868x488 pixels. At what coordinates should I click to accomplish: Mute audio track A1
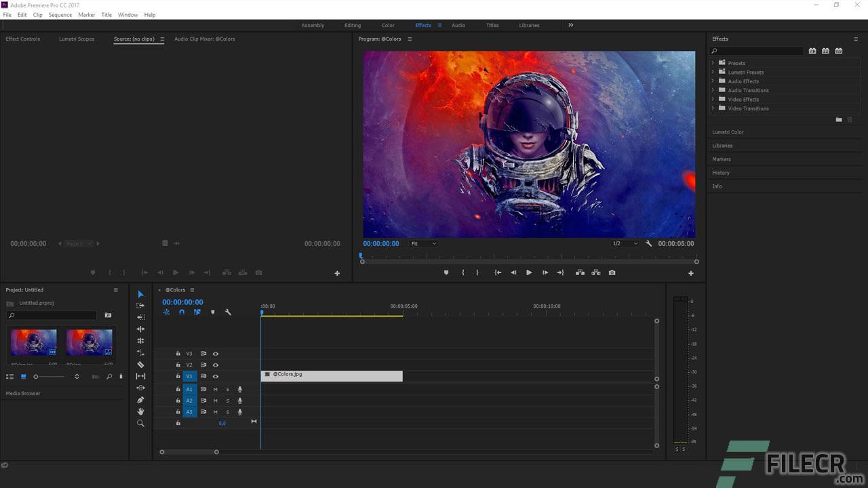(x=215, y=389)
